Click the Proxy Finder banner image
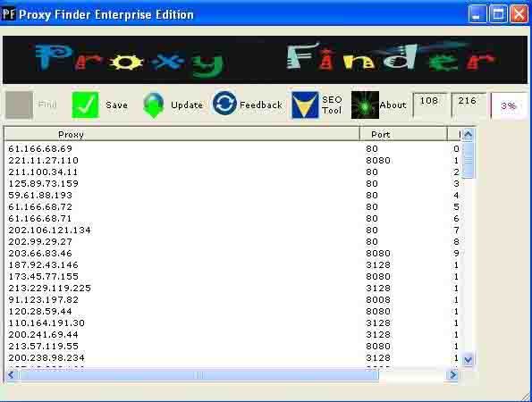 click(x=265, y=60)
